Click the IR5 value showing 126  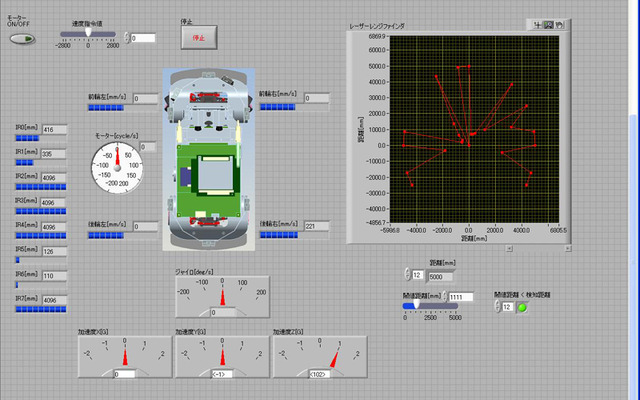tap(54, 251)
